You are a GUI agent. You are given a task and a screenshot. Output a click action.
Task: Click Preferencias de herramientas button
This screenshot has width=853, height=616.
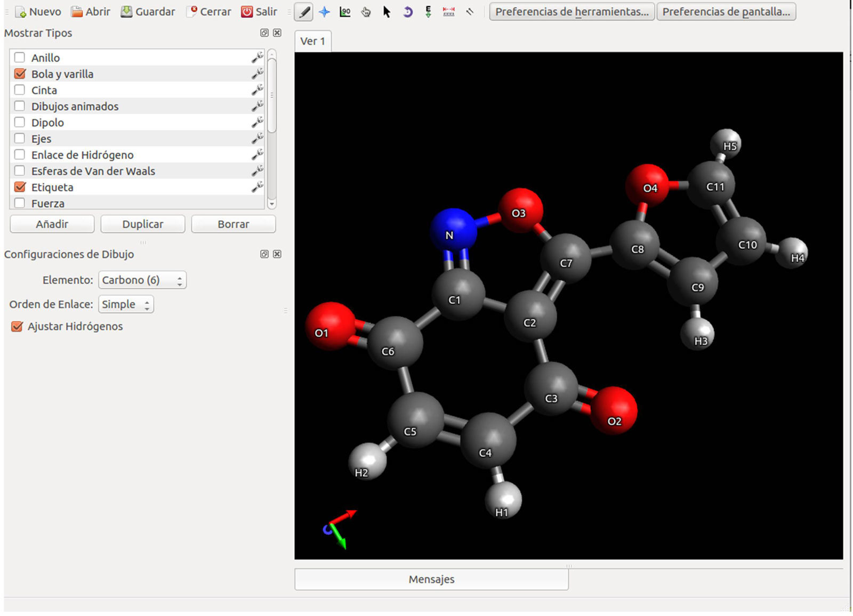point(572,12)
